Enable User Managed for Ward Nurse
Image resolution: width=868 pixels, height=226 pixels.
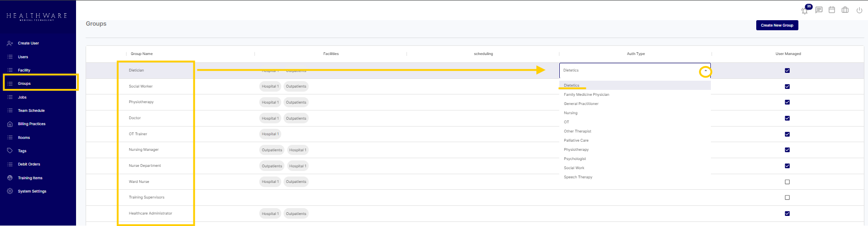coord(787,182)
